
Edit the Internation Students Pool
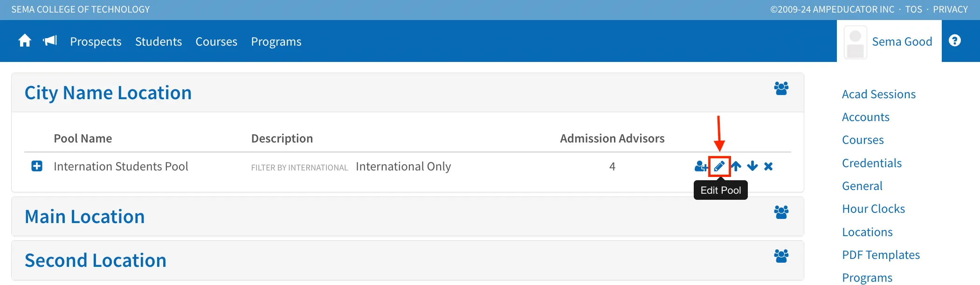pos(719,166)
